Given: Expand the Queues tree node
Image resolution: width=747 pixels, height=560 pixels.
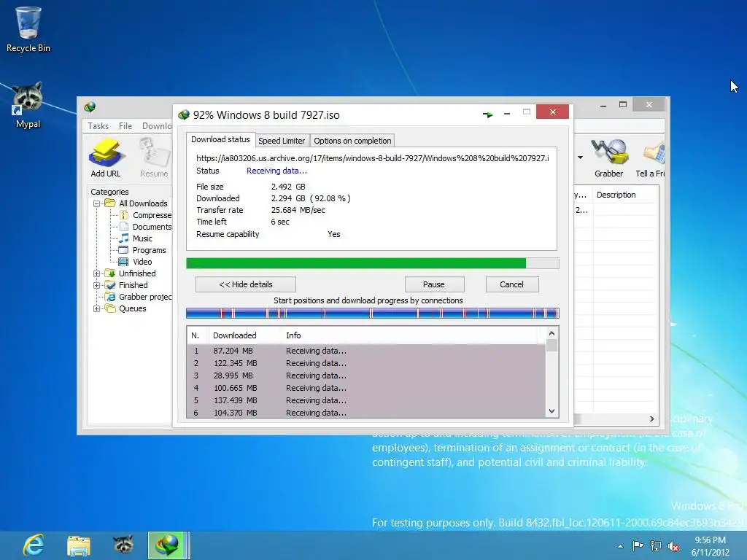Looking at the screenshot, I should point(97,308).
